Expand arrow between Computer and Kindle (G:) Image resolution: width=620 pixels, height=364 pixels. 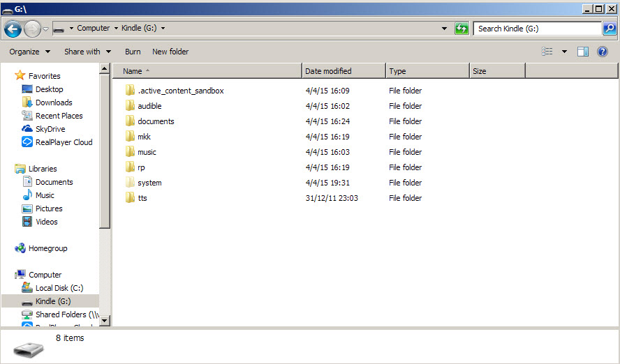[116, 29]
